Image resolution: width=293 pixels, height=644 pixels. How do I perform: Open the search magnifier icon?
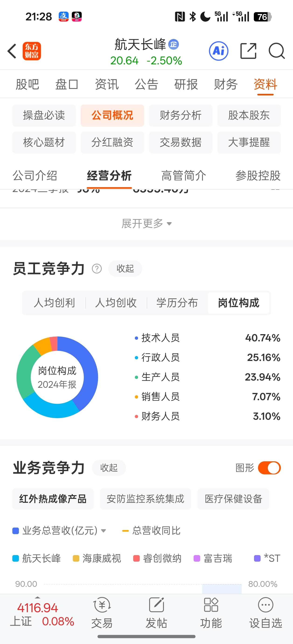click(276, 51)
